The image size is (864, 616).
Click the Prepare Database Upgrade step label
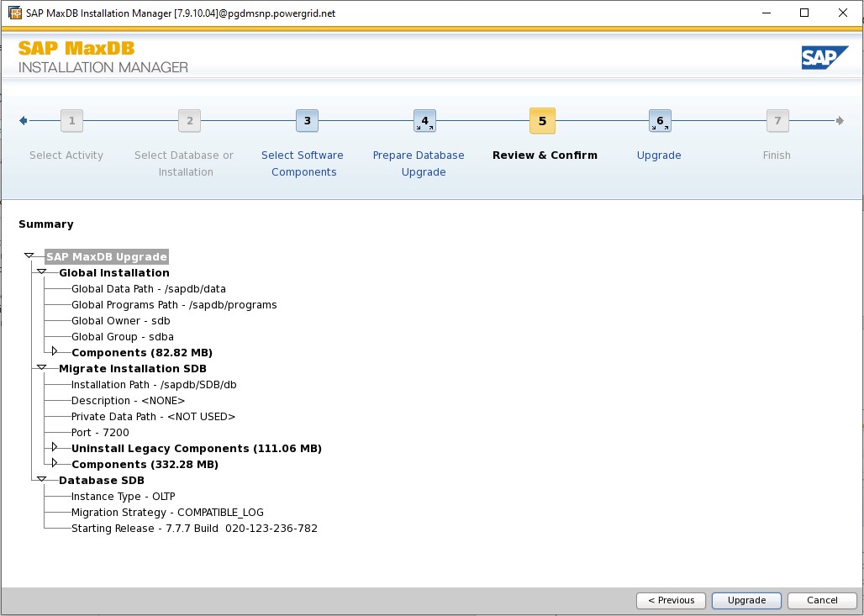419,163
